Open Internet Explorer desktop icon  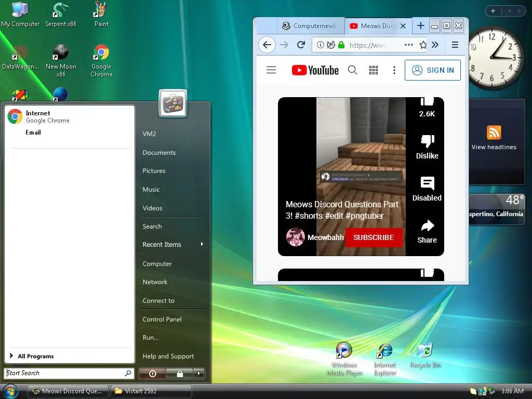click(x=385, y=359)
